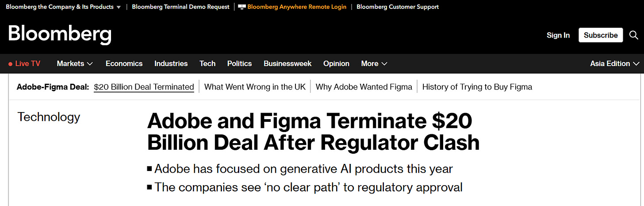Screen dimensions: 644x206
Task: Click the Bloomberg logo
Action: pos(60,35)
